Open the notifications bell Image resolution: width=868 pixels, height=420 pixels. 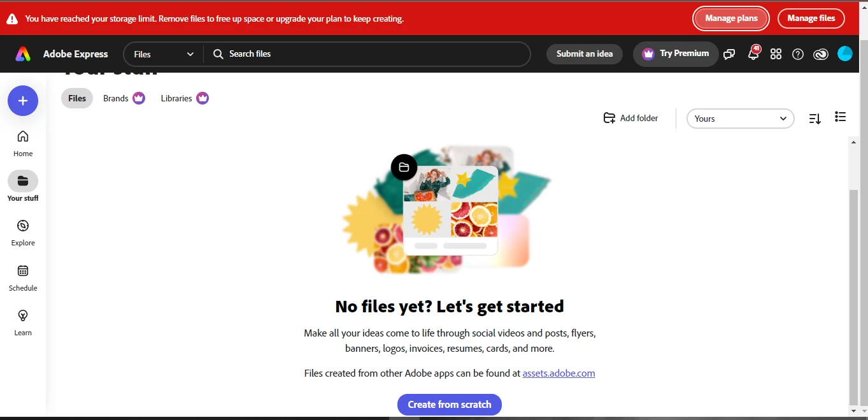(x=753, y=54)
